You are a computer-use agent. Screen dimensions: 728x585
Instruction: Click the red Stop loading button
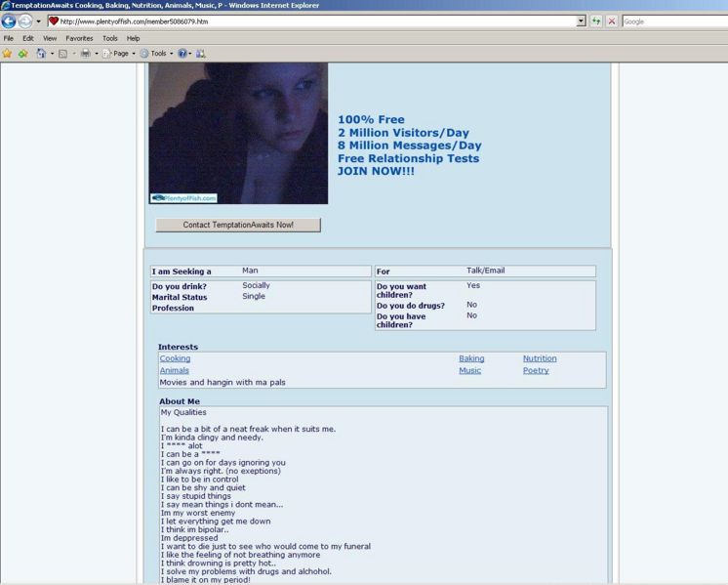pyautogui.click(x=612, y=21)
